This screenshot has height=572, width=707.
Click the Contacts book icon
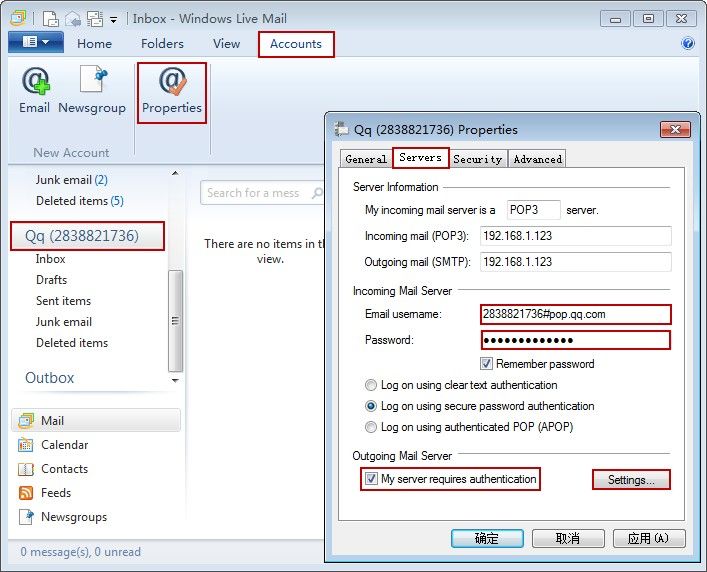[x=26, y=469]
